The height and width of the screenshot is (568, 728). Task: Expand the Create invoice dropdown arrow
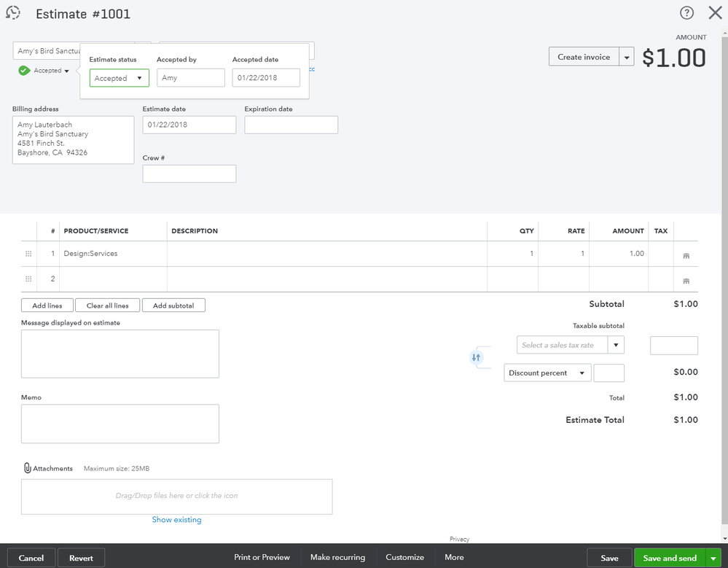(x=626, y=56)
